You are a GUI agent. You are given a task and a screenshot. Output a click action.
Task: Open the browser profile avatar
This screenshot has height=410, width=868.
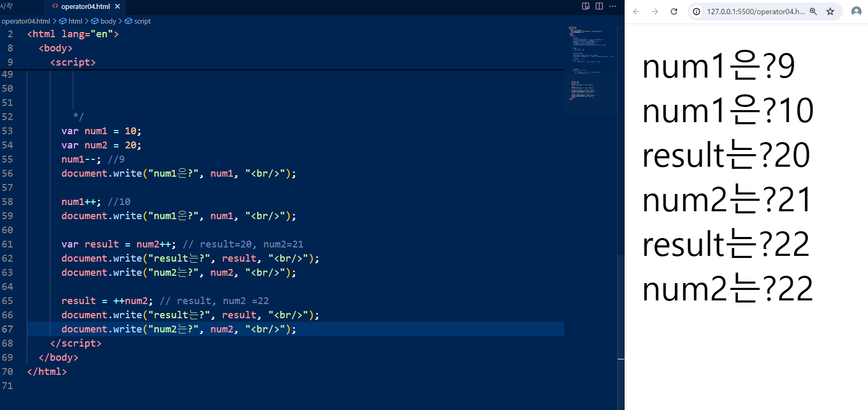coord(856,12)
